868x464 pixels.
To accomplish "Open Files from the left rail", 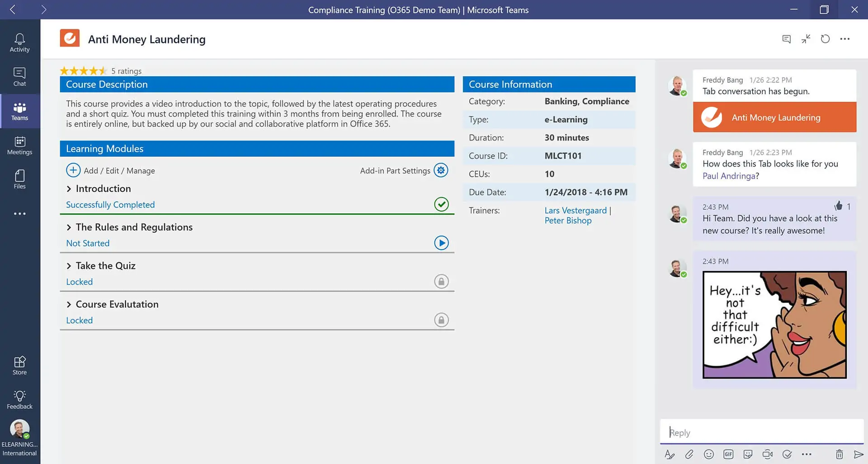I will pyautogui.click(x=19, y=179).
